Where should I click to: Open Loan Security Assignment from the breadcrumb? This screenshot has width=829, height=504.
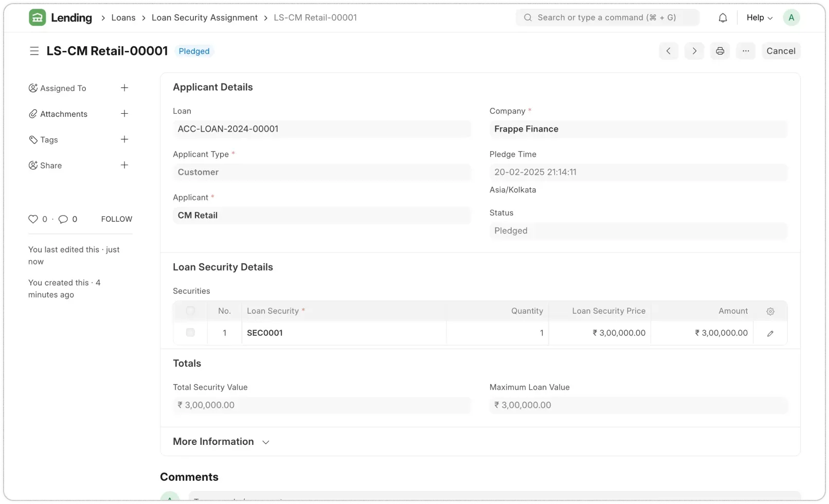(204, 17)
